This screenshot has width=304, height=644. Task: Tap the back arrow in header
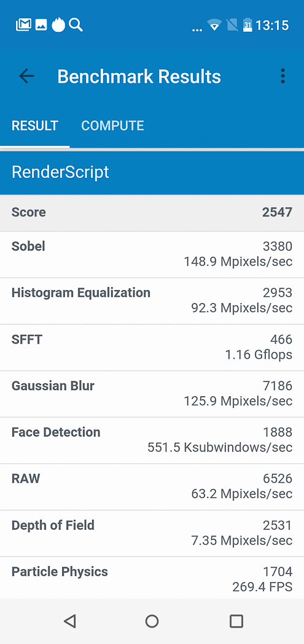(x=27, y=76)
